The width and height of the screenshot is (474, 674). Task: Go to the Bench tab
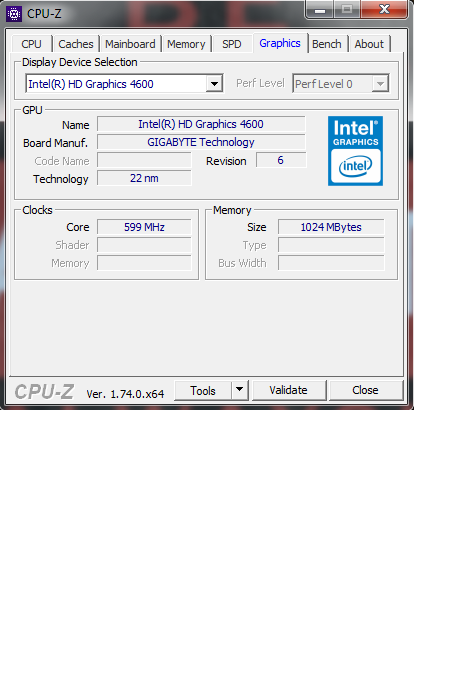coord(327,44)
